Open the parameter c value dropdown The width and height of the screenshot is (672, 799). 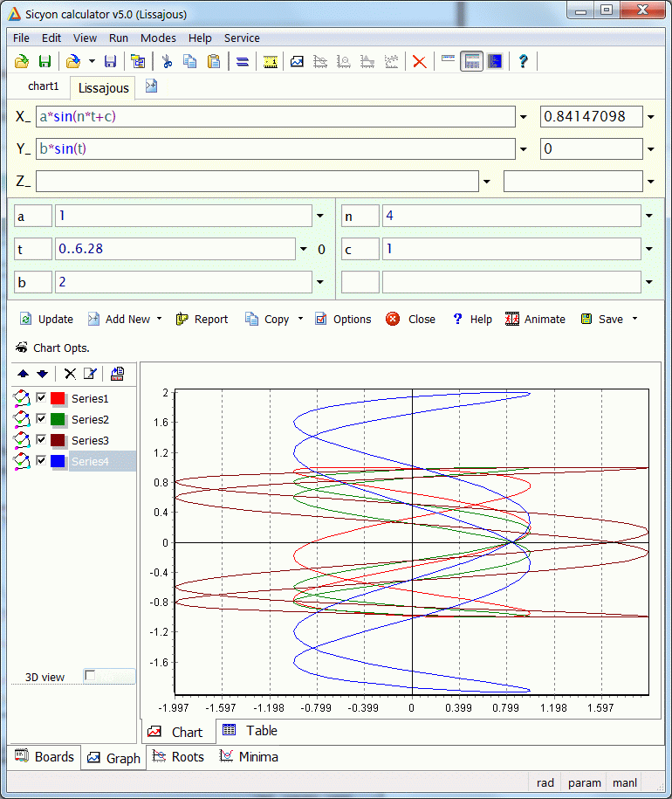[649, 249]
